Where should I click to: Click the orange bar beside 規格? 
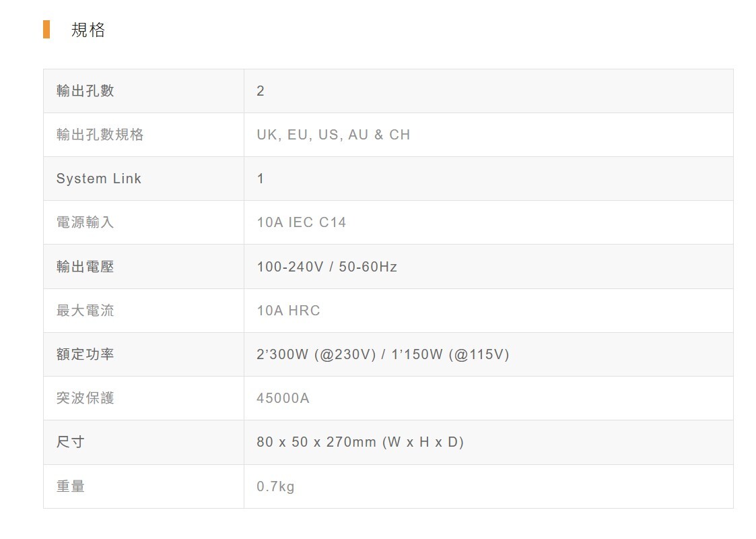46,30
